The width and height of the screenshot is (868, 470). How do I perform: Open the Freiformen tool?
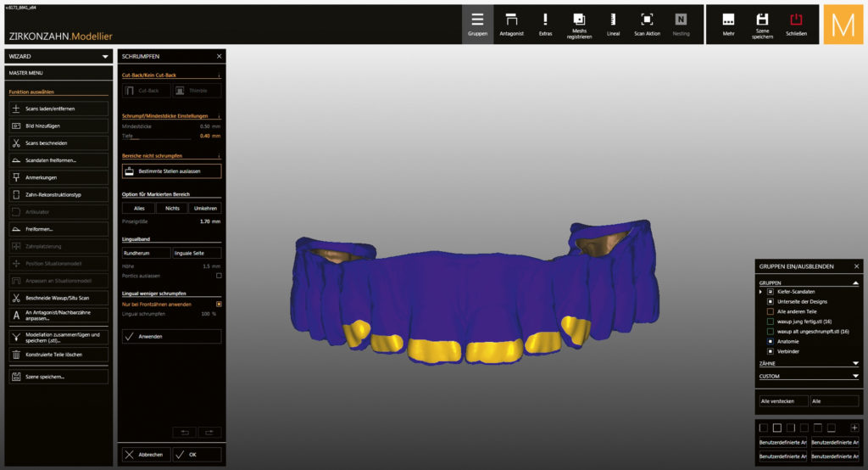pyautogui.click(x=58, y=229)
